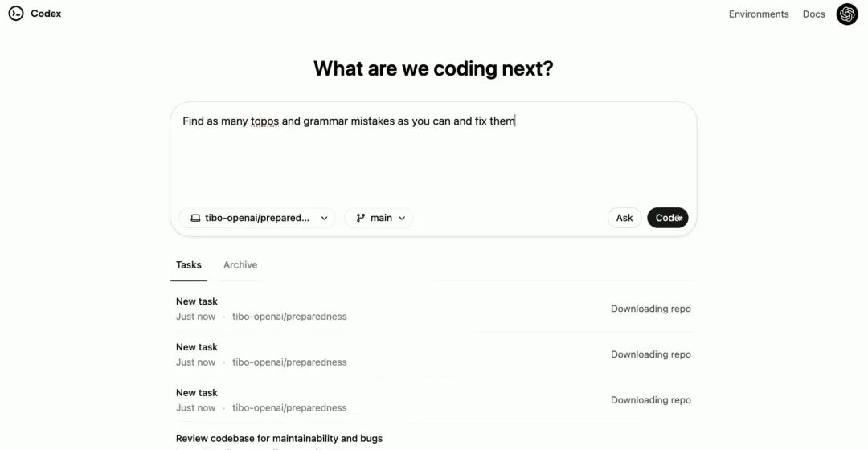
Task: Open Review codebase for maintainability task
Action: 279,439
